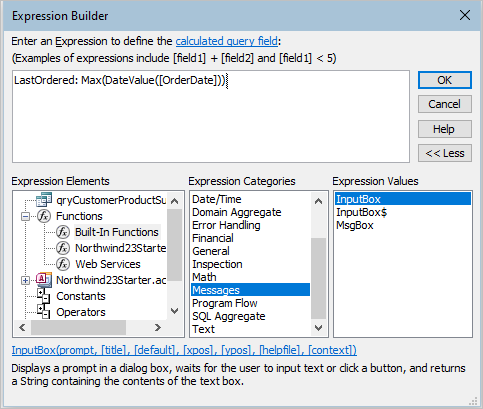
Task: Click the fx icon beside Northwind23Starte function node
Action: tap(63, 248)
